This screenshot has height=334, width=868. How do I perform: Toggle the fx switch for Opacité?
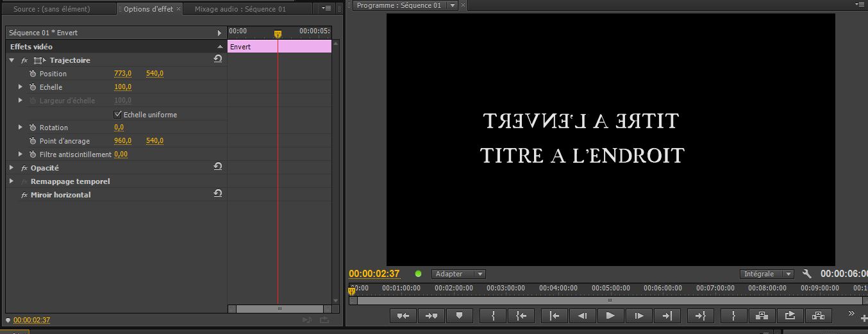pyautogui.click(x=24, y=168)
